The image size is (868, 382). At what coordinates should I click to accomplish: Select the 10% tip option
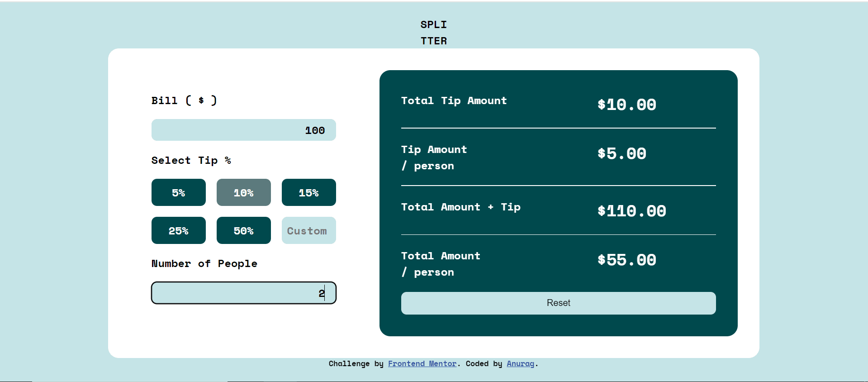243,192
